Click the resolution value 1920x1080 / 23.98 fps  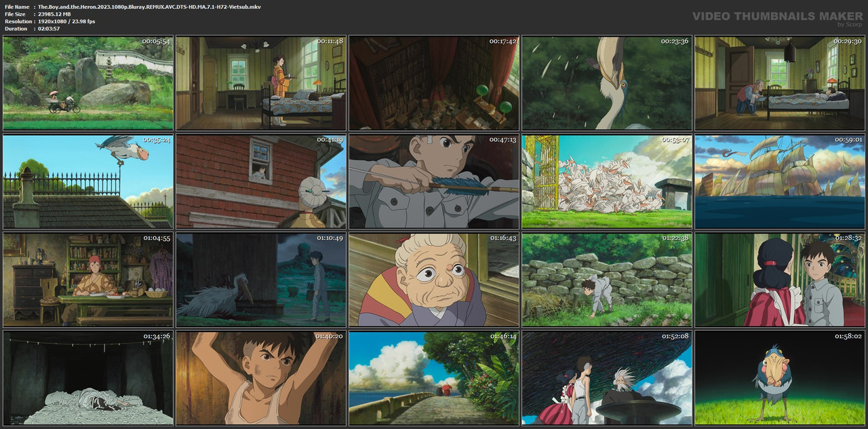coord(66,22)
